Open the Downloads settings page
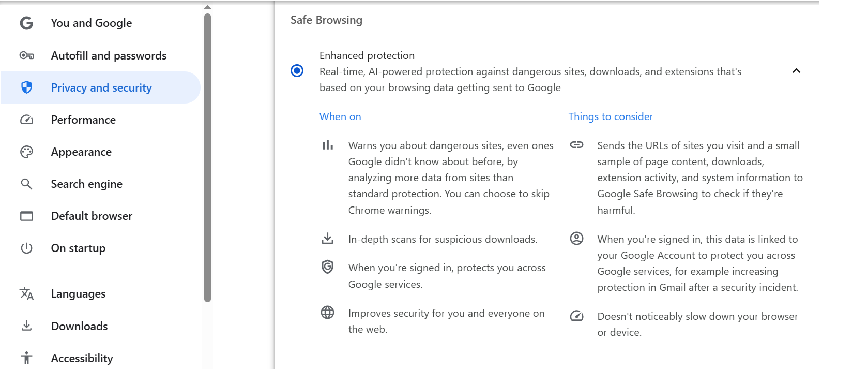Image resolution: width=868 pixels, height=369 pixels. pyautogui.click(x=79, y=326)
